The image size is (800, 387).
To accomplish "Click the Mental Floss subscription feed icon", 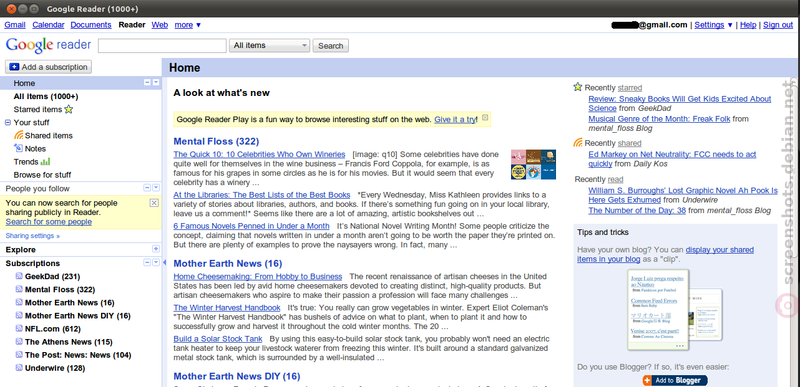I will [19, 290].
